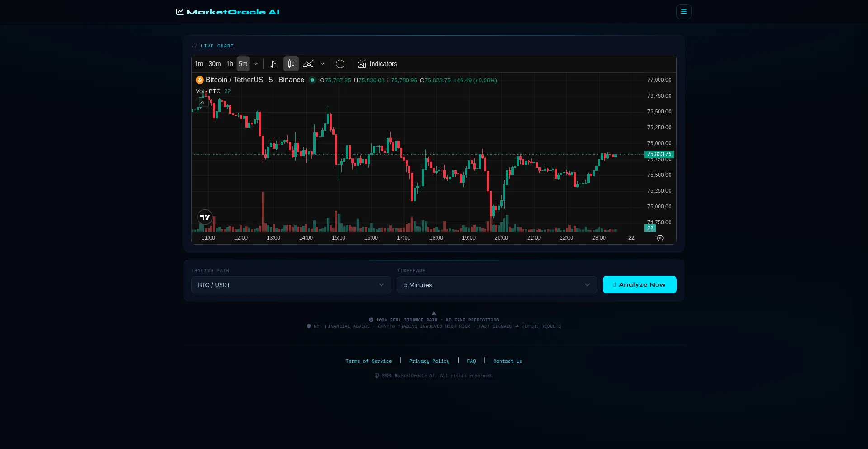
Task: Click the 77,000.00 price axis label
Action: pyautogui.click(x=659, y=80)
